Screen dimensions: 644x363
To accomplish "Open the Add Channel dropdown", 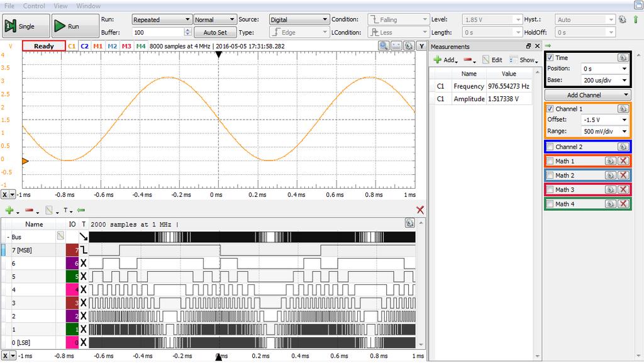I will coord(587,95).
